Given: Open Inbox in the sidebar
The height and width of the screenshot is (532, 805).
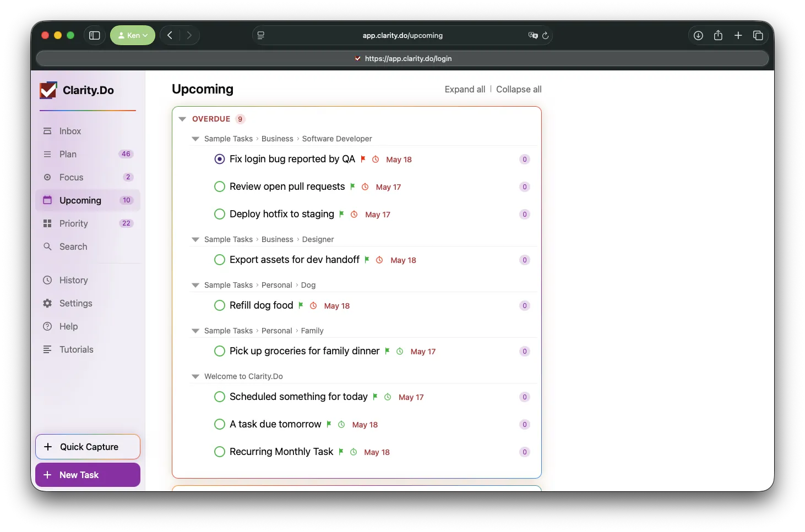Looking at the screenshot, I should coord(88,131).
